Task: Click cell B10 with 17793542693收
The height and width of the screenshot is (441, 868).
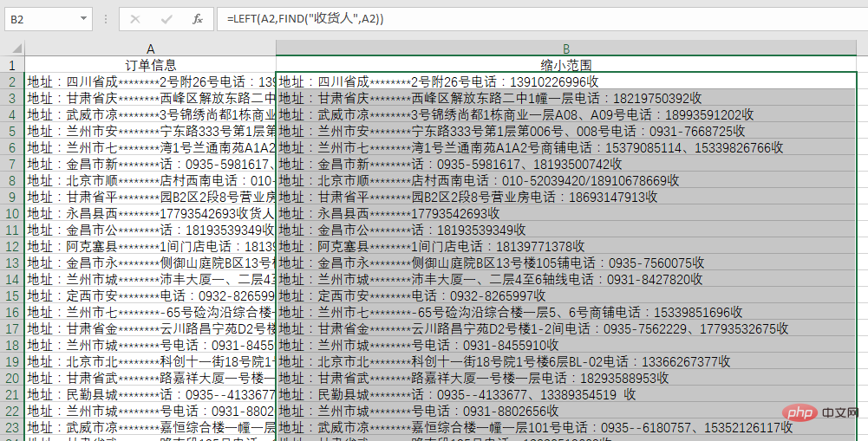Action: coord(565,213)
